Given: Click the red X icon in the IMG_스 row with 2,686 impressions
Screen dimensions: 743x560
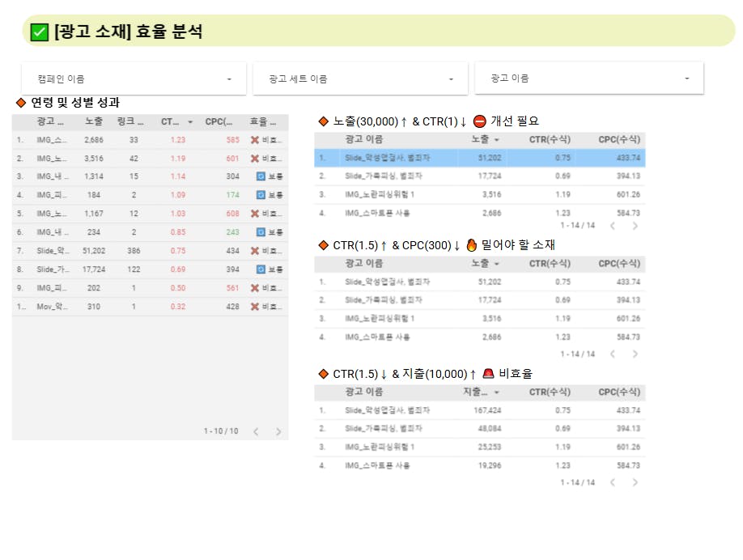Looking at the screenshot, I should coord(254,140).
